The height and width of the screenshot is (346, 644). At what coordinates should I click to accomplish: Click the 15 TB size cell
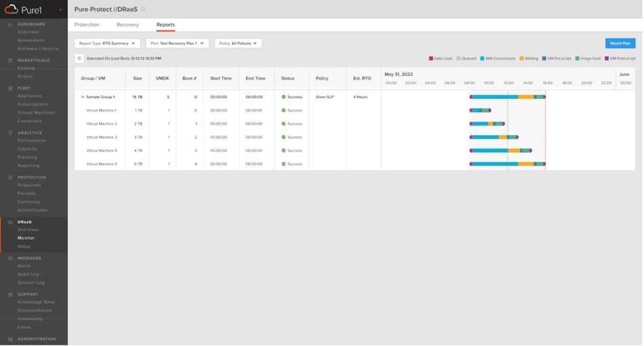137,97
